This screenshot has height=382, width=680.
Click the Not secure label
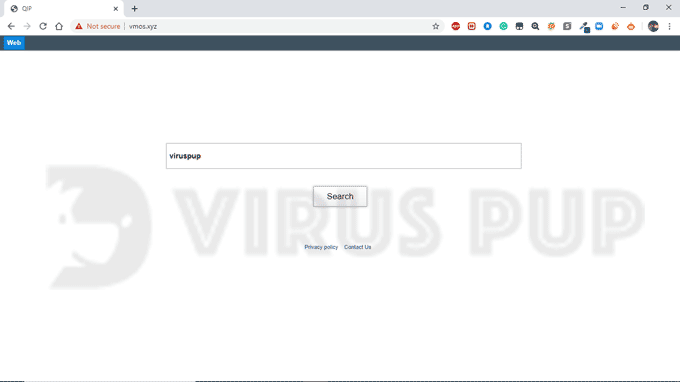tap(103, 26)
